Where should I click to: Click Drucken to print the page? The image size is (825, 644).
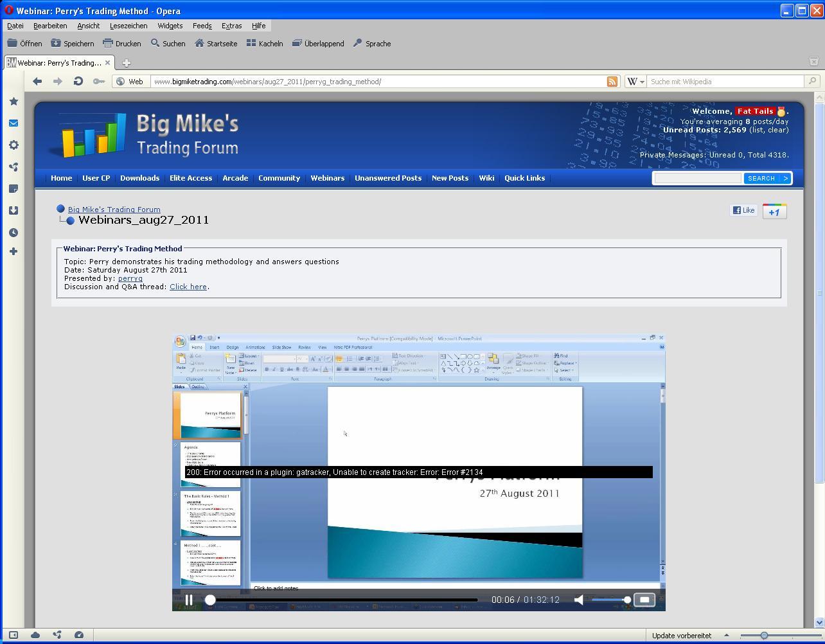[x=122, y=44]
